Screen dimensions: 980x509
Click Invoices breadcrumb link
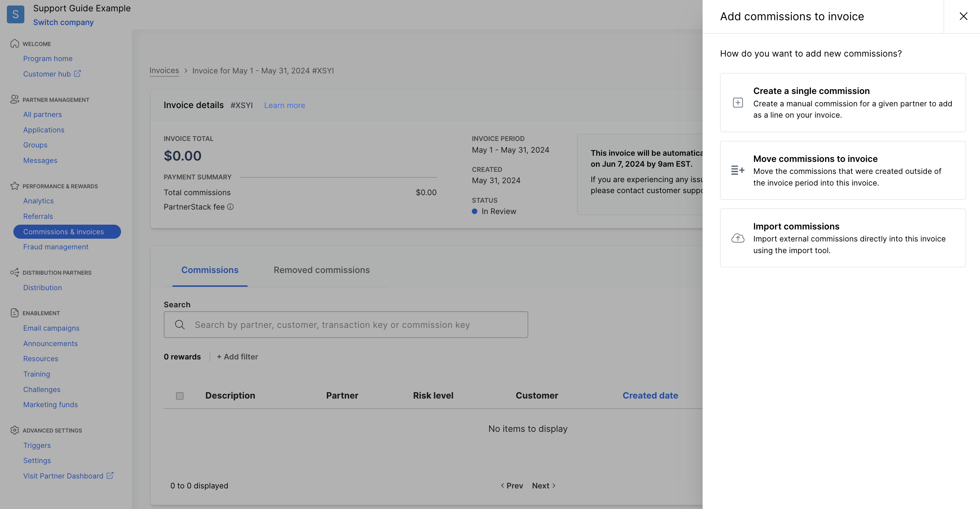[x=164, y=70]
